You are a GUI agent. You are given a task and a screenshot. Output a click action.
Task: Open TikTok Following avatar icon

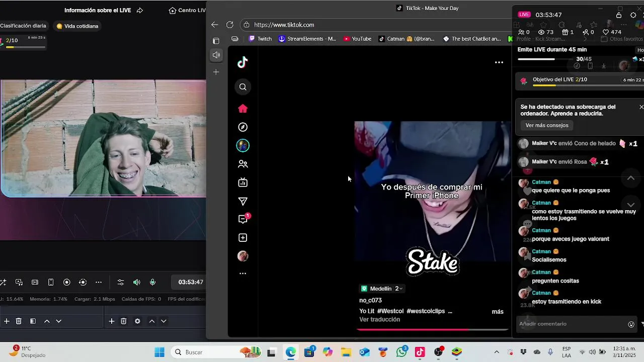(243, 145)
